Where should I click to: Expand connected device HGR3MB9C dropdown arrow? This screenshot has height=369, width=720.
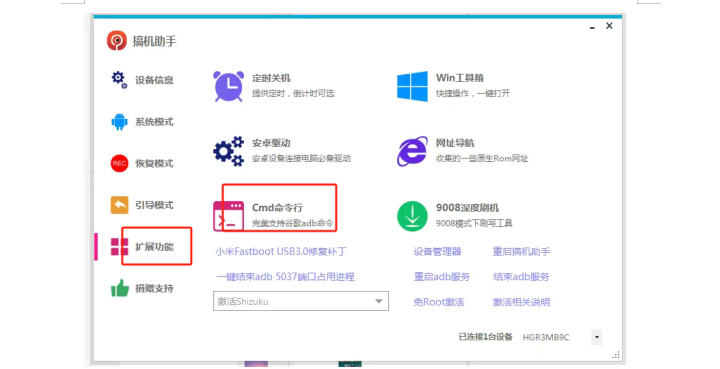(596, 337)
